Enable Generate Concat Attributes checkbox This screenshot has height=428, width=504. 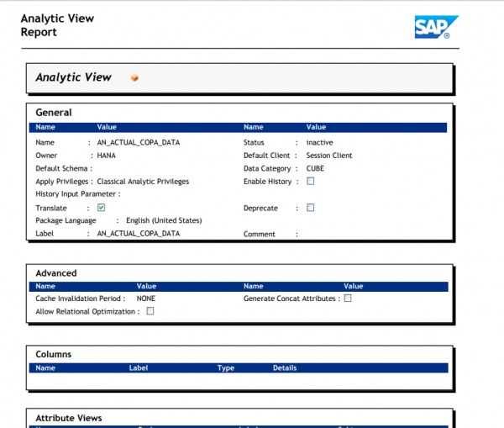(x=348, y=299)
